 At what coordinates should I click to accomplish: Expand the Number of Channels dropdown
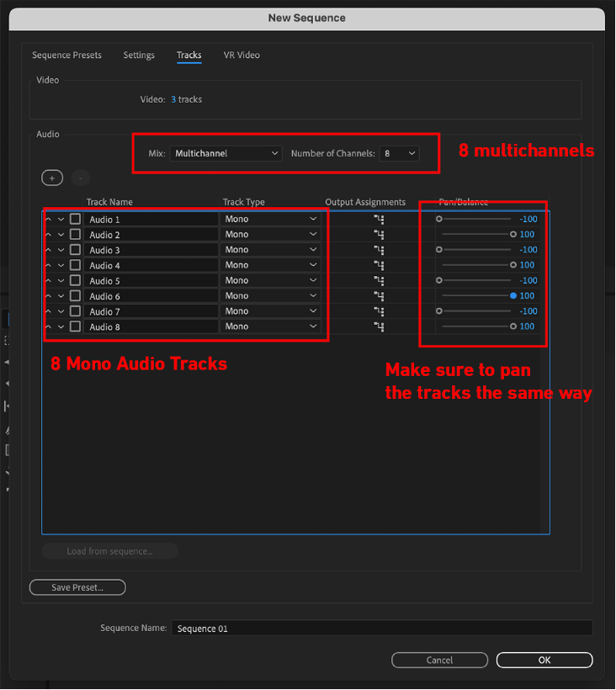400,153
